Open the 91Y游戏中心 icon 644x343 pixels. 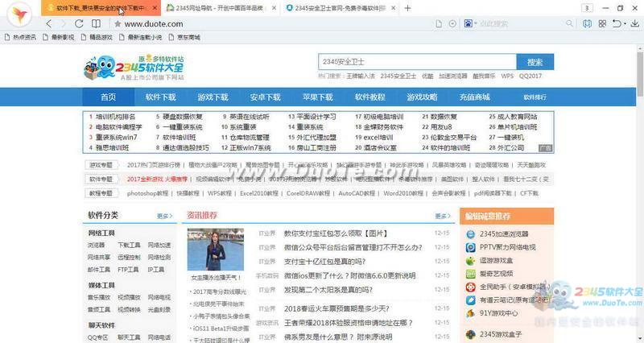point(471,313)
